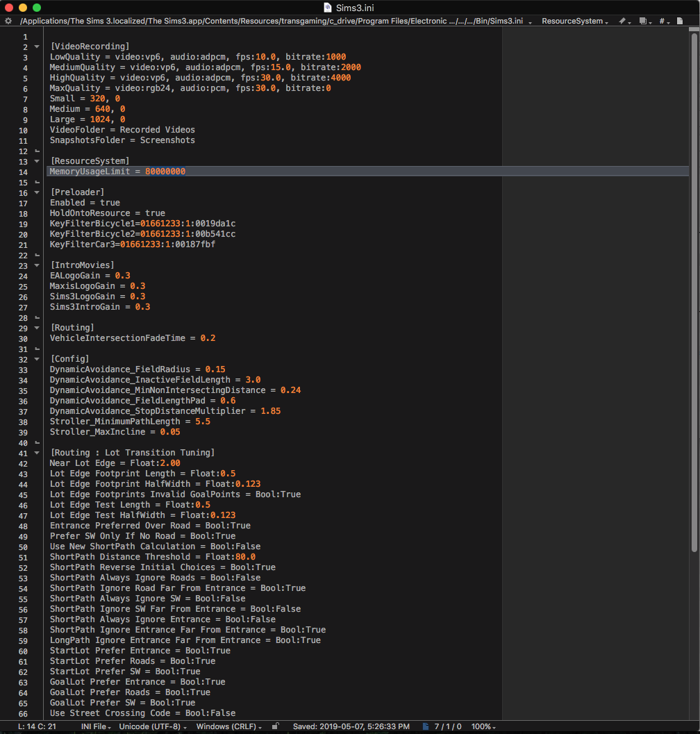Image resolution: width=700 pixels, height=734 pixels.
Task: Click the Large width value 1024
Action: pyautogui.click(x=100, y=119)
